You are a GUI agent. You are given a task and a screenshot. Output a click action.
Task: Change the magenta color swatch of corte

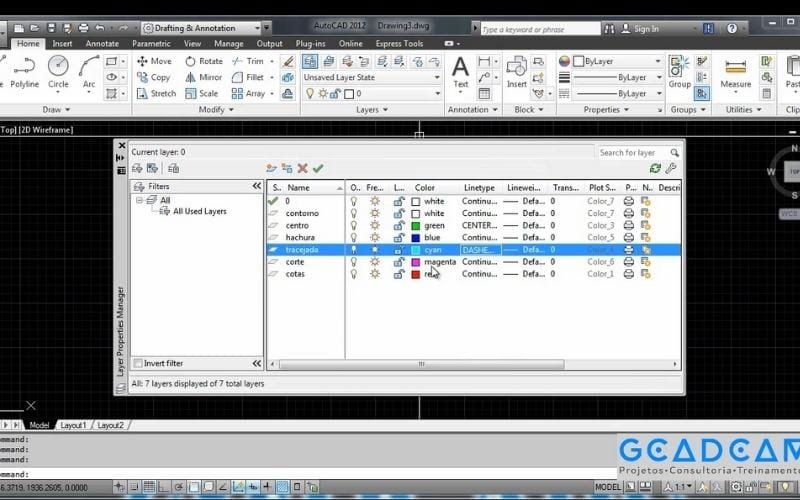click(x=416, y=262)
